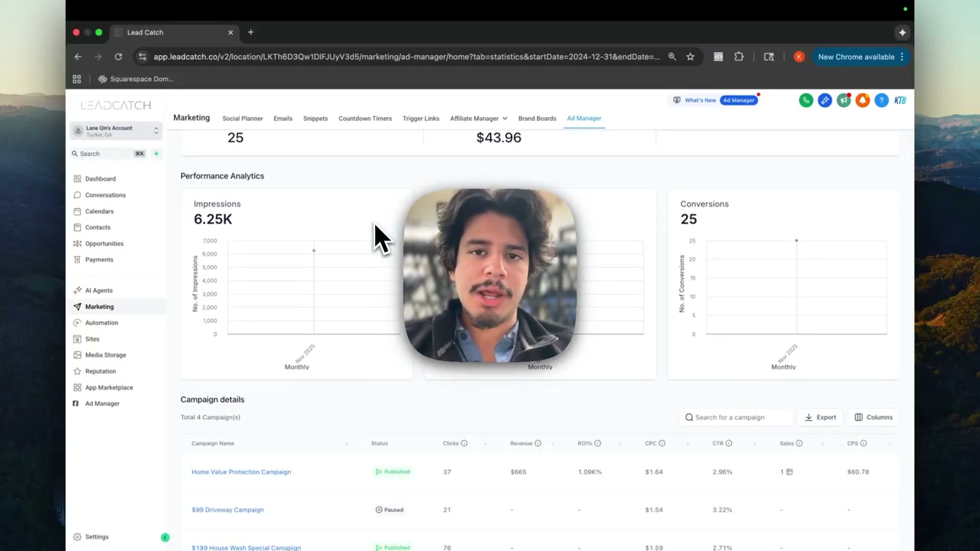Screen dimensions: 980x551
Task: Open Contacts in the sidebar
Action: pos(98,227)
